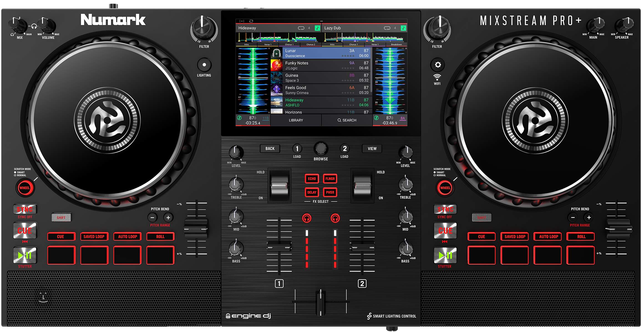
Task: Tap the Breakdown section of Lazy Dub
Action: 396,44
